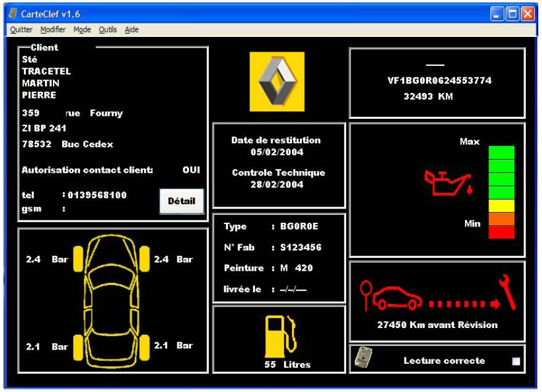Open the Outils menu
Image resolution: width=542 pixels, height=392 pixels.
[x=108, y=30]
